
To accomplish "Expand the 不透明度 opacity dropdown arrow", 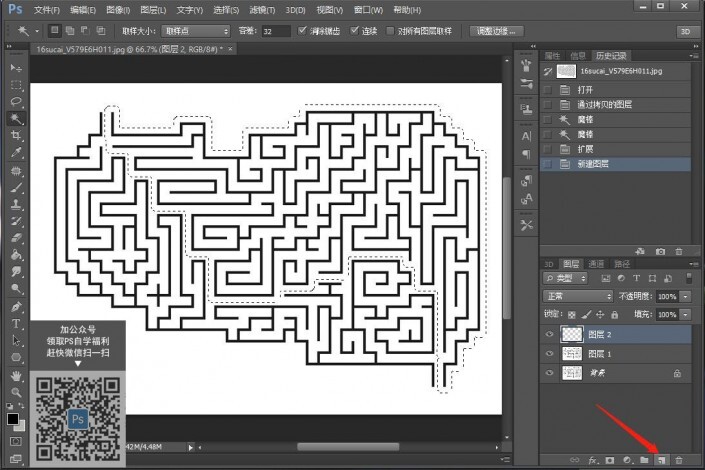I will pyautogui.click(x=685, y=296).
